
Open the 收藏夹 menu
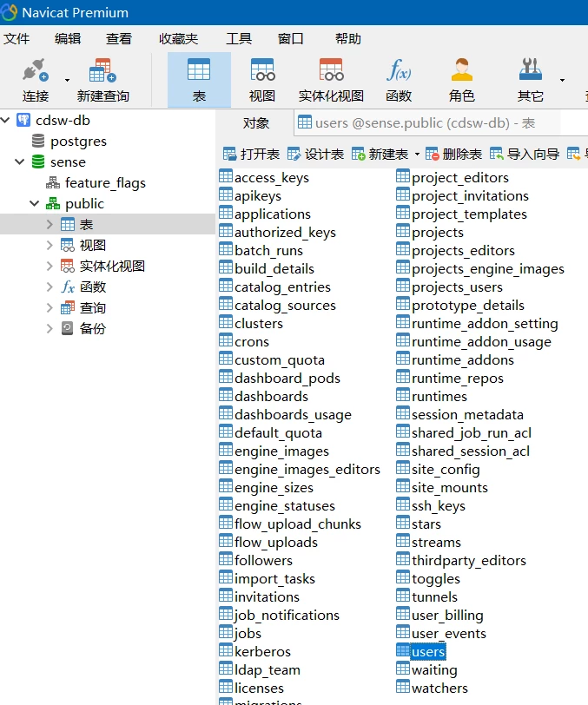tap(179, 39)
